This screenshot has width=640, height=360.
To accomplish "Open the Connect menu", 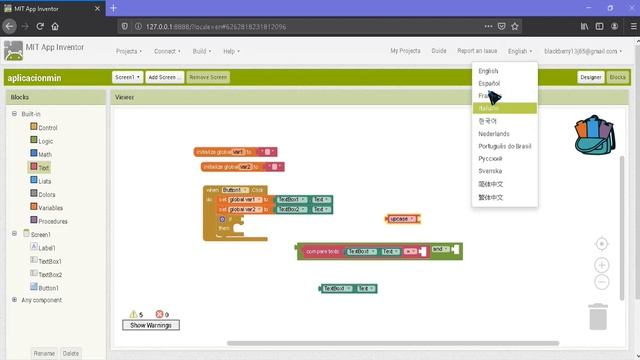I will click(167, 51).
